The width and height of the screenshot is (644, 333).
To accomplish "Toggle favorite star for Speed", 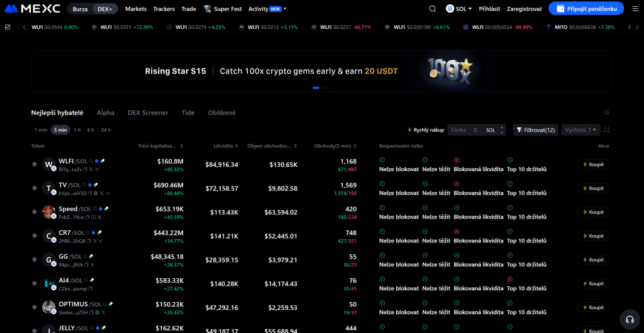I will pyautogui.click(x=35, y=212).
